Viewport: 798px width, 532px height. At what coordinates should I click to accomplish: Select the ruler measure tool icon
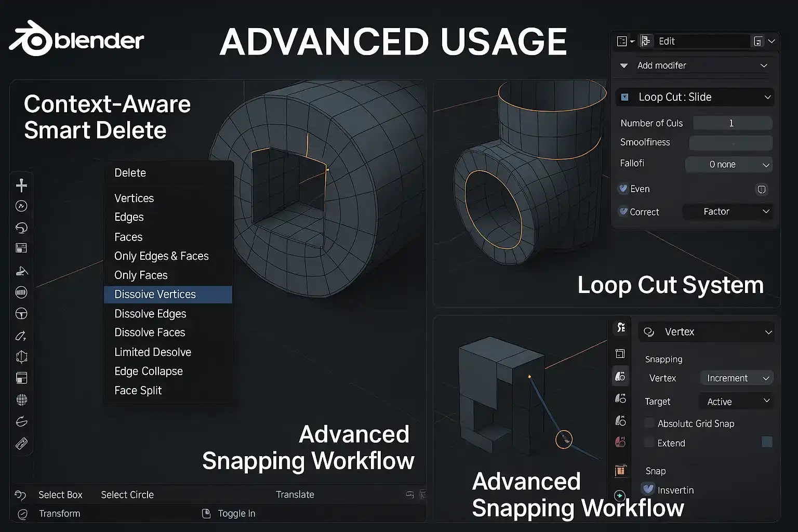21,444
